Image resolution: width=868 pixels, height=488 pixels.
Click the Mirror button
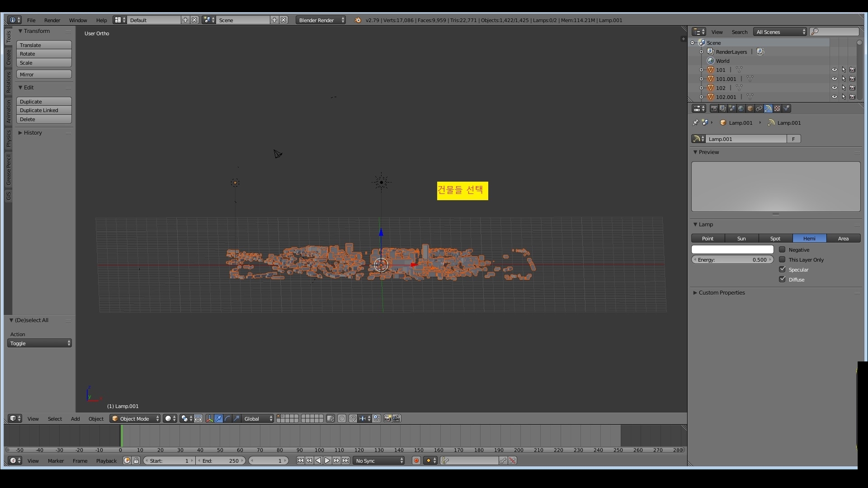coord(44,74)
